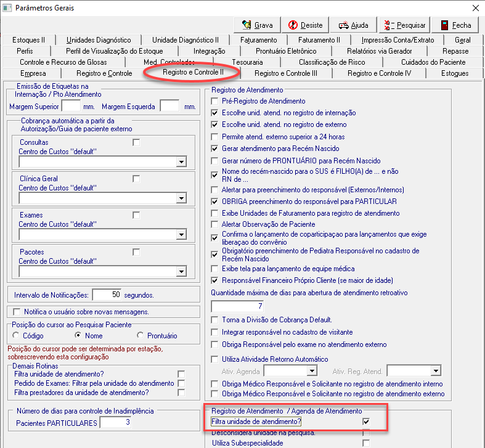Viewport: 485px width, 448px height.
Task: Click the Pacientes PARTICULARES days field
Action: click(x=115, y=423)
